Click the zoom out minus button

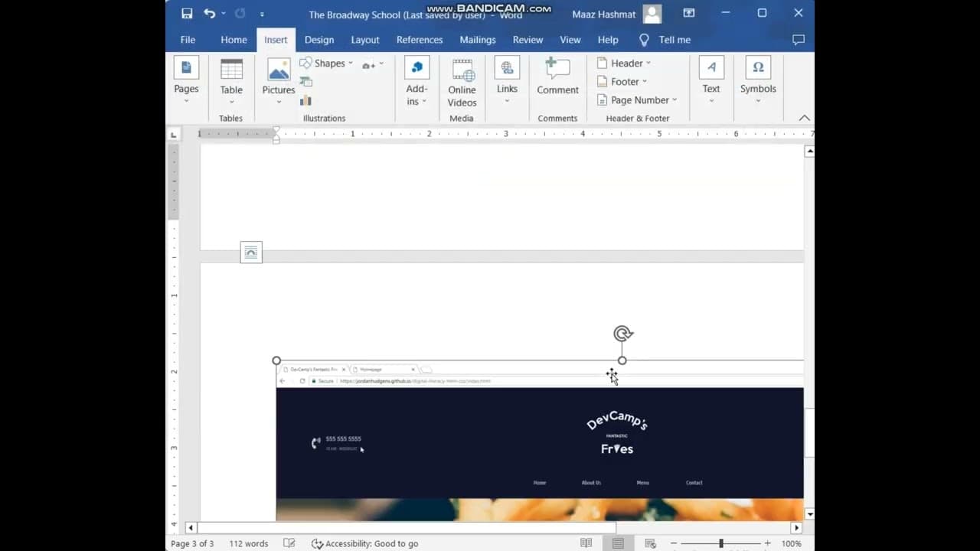[x=674, y=543]
